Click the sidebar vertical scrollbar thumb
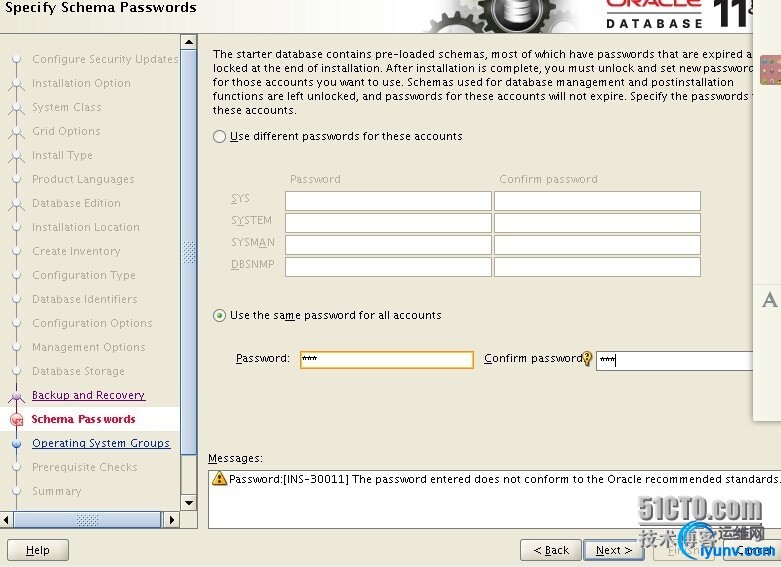Image resolution: width=781 pixels, height=567 pixels. pos(189,252)
